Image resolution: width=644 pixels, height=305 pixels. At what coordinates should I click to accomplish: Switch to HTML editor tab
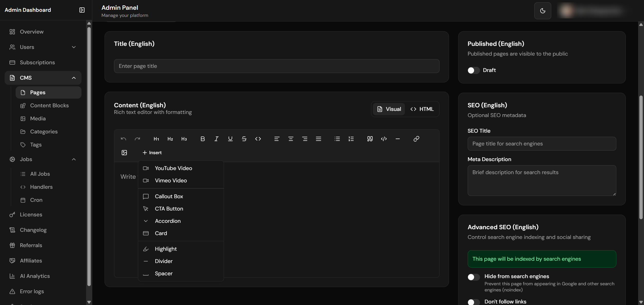422,109
